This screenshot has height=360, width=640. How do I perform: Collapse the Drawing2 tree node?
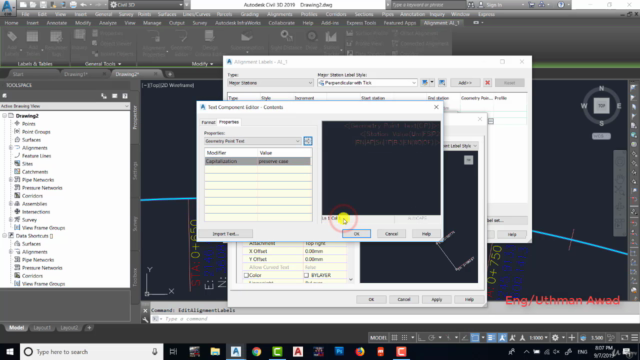click(x=4, y=116)
